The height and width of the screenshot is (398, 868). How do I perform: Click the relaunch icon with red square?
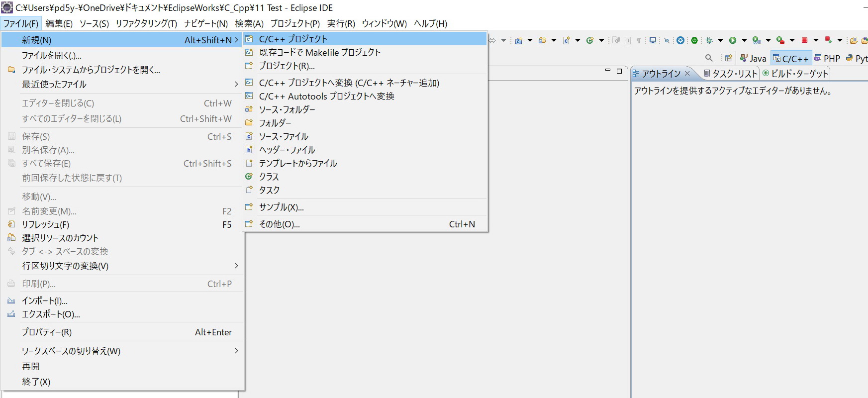click(828, 40)
